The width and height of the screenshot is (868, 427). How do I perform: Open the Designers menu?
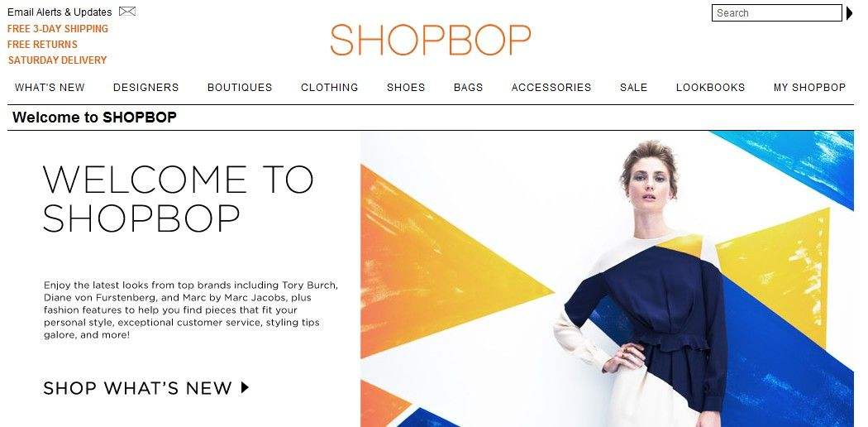tap(146, 88)
